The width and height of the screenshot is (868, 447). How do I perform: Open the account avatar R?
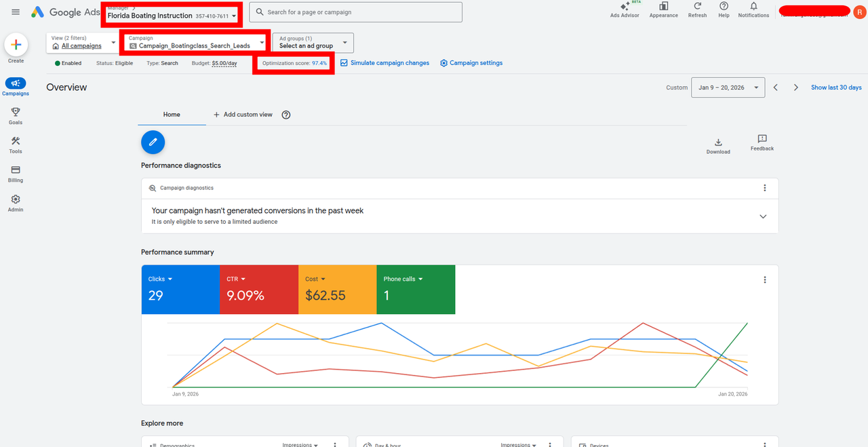tap(859, 12)
